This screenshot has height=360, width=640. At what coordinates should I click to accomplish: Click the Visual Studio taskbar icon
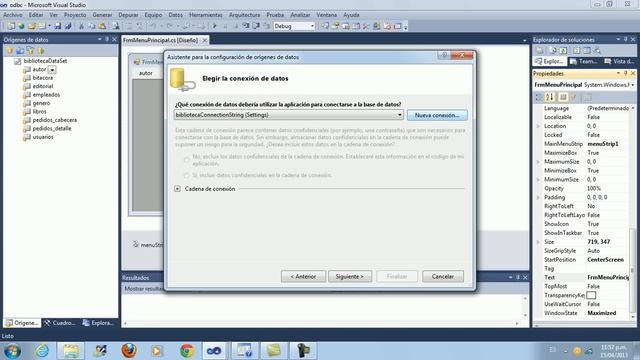(x=214, y=351)
